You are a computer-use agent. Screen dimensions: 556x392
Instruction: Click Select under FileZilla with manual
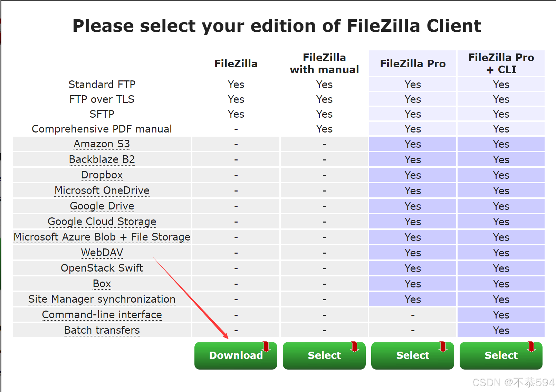pyautogui.click(x=324, y=355)
